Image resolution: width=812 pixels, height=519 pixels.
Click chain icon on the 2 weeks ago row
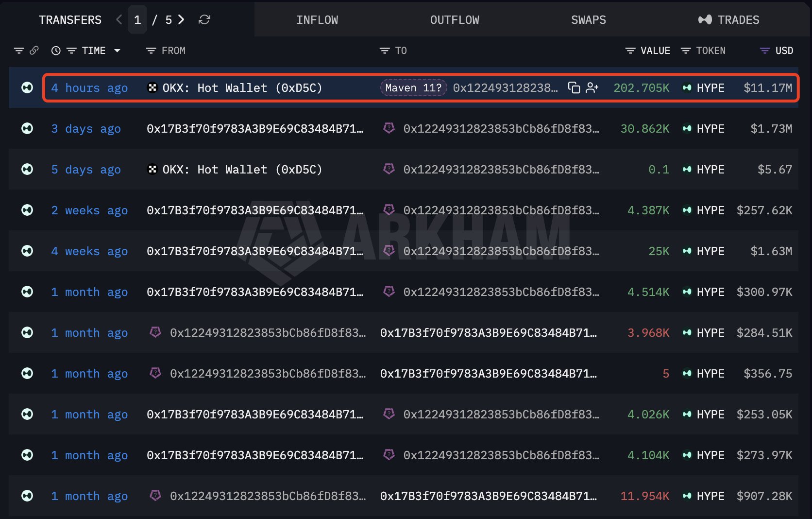coord(27,210)
